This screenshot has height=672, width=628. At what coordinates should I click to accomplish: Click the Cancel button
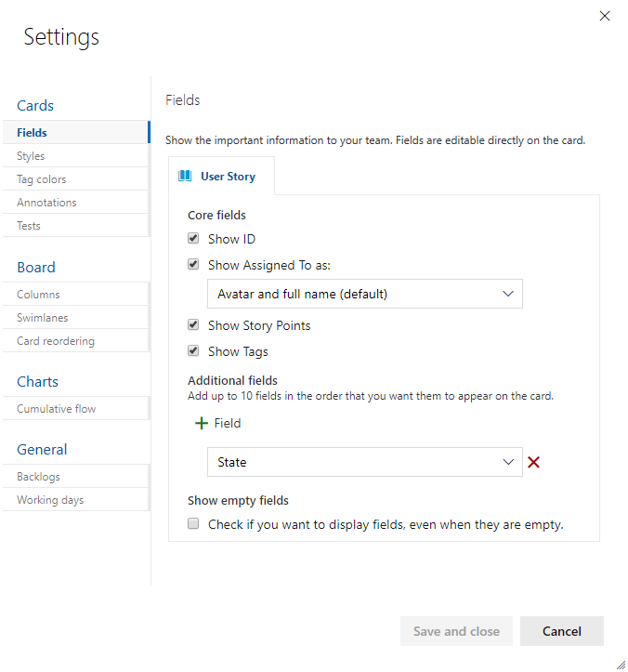pyautogui.click(x=562, y=631)
